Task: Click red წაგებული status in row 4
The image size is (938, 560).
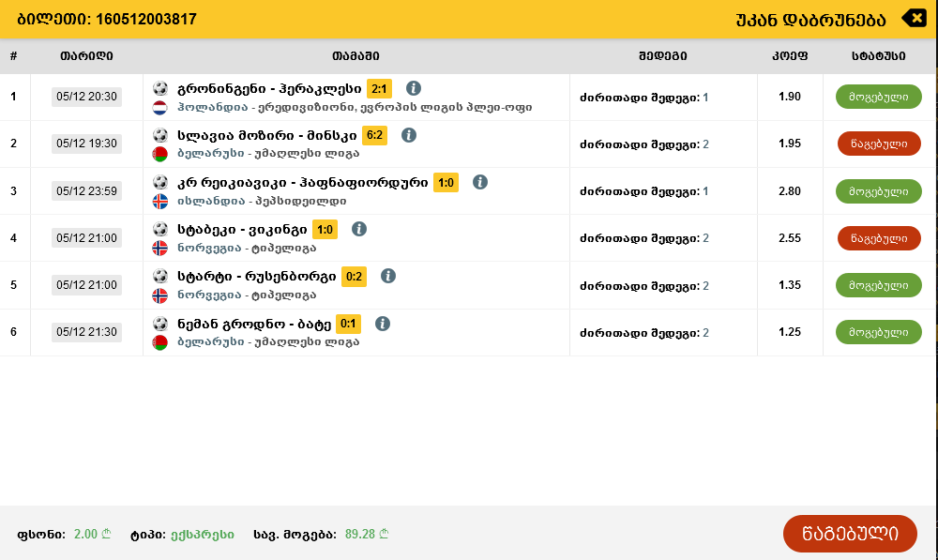Action: [x=879, y=238]
